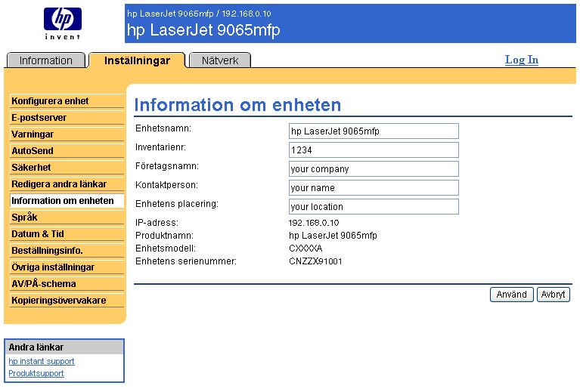Viewport: 580px width, 392px height.
Task: Focus the Företagsnamn text field
Action: pos(374,169)
